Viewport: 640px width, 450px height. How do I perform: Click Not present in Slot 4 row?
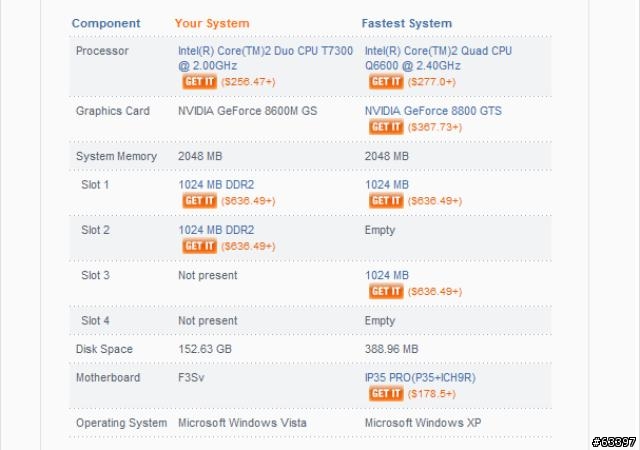pos(208,321)
